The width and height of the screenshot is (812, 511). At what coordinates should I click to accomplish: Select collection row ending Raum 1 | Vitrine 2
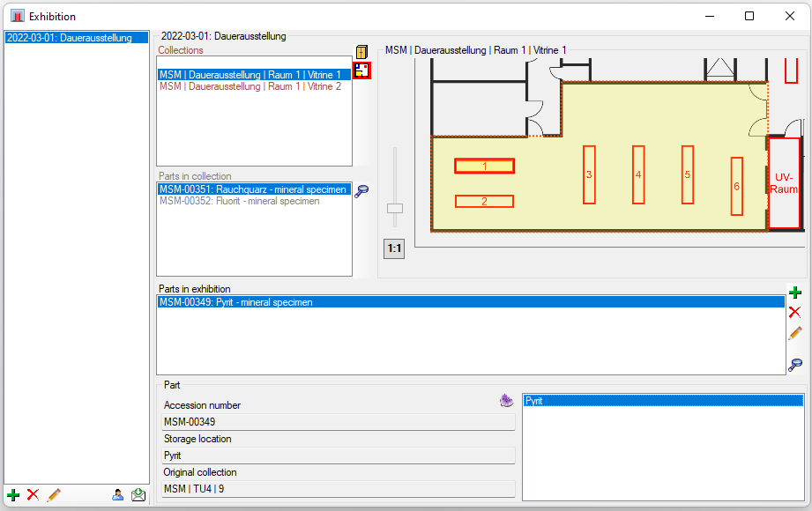coord(254,86)
